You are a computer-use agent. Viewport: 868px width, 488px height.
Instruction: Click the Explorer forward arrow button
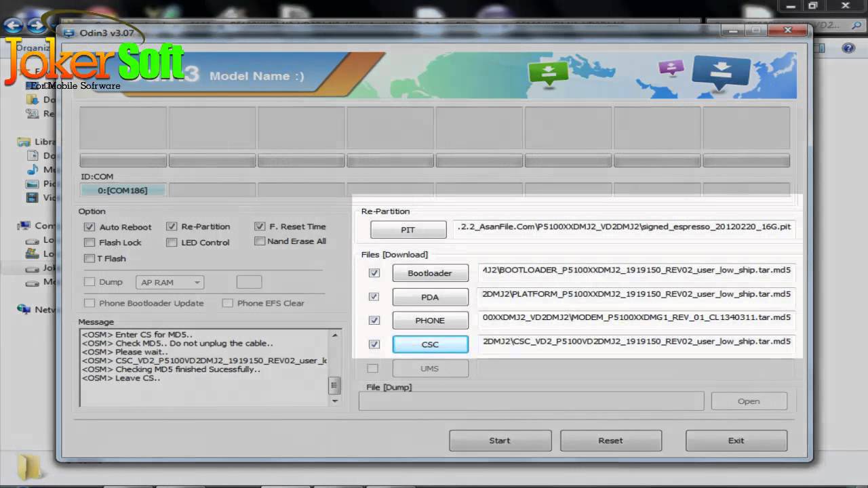pos(36,26)
